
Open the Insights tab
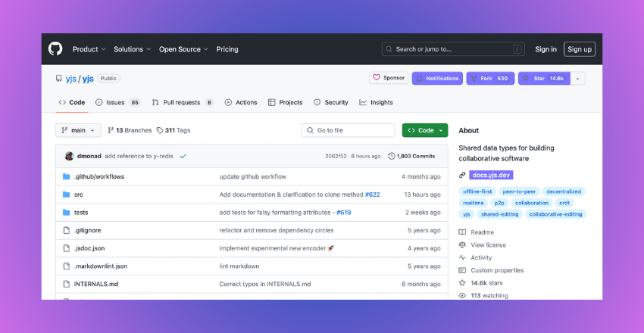coord(377,102)
